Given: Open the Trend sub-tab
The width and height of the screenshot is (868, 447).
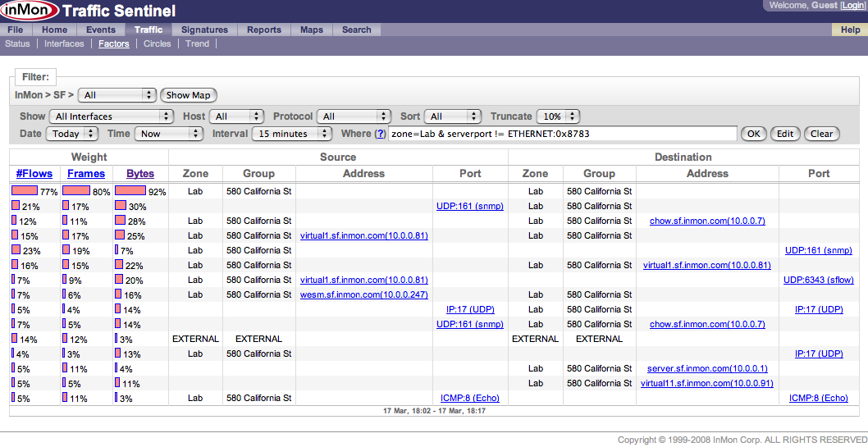Looking at the screenshot, I should click(197, 43).
